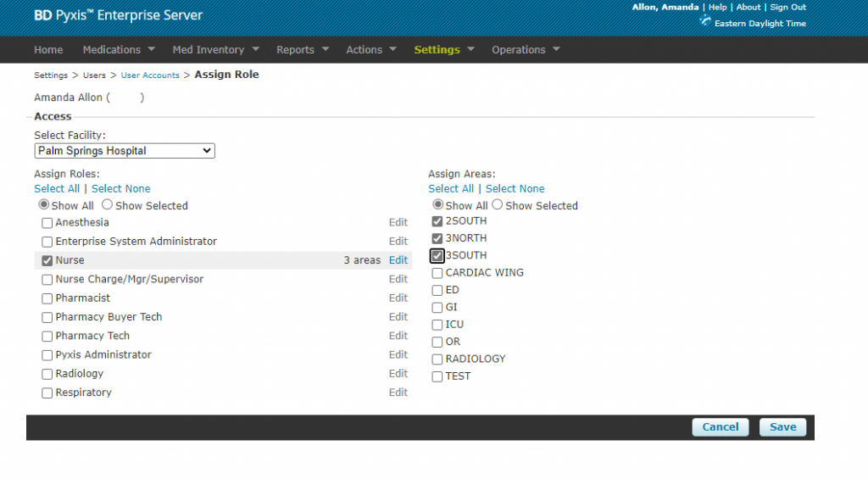
Task: Expand the Med Inventory menu
Action: (215, 50)
